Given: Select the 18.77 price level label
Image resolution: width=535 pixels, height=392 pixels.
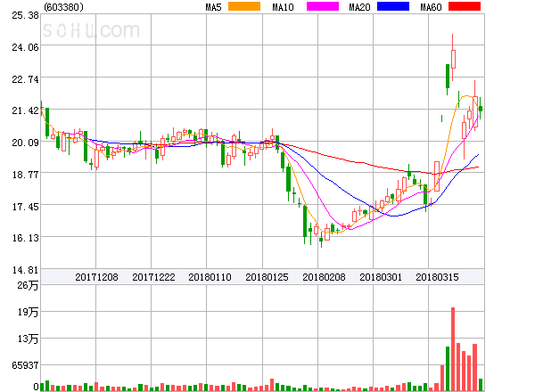Looking at the screenshot, I should (20, 175).
